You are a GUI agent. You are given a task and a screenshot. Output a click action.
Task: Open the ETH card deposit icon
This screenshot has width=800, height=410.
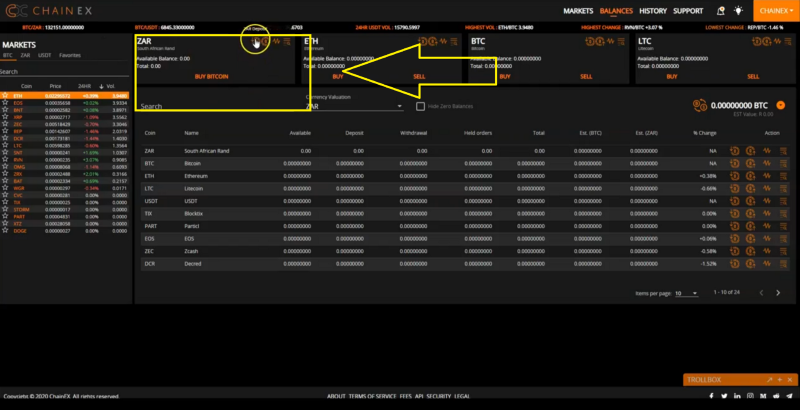tap(422, 41)
